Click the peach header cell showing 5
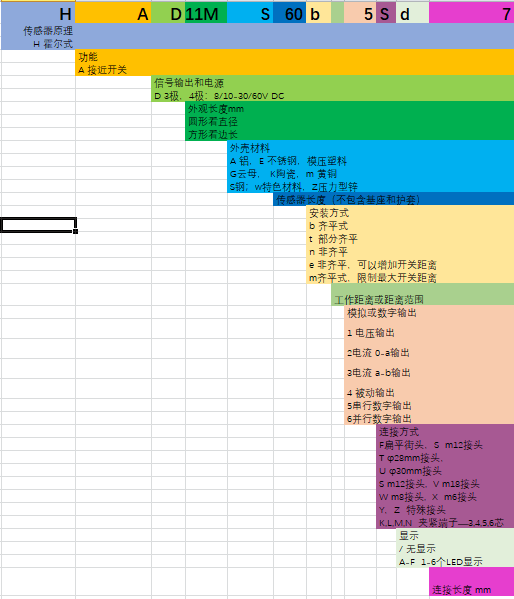 coord(360,13)
